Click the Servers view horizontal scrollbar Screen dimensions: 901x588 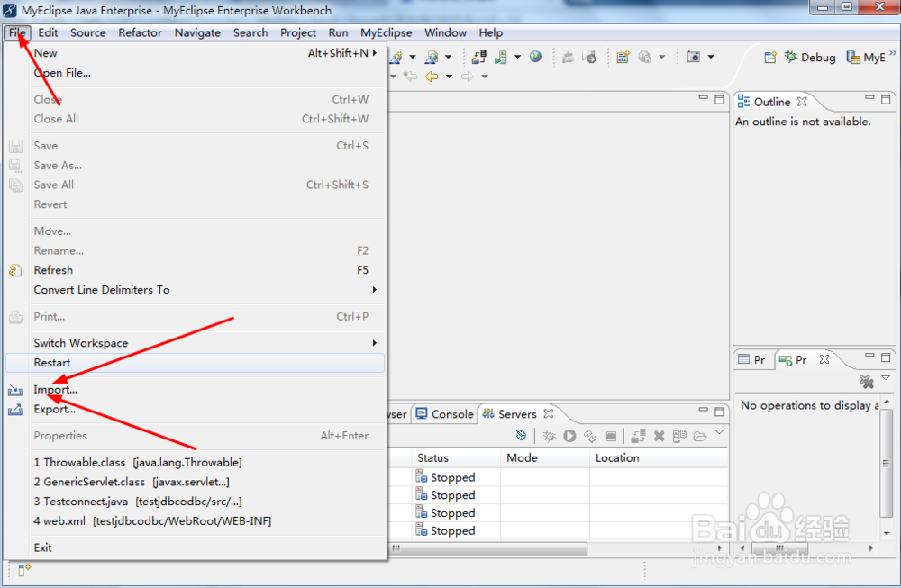pyautogui.click(x=488, y=548)
